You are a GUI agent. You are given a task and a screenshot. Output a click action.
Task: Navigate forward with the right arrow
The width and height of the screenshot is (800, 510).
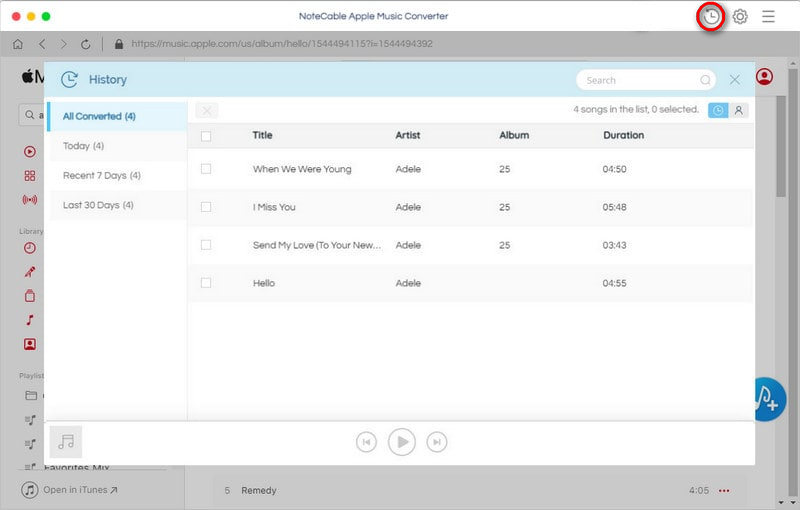click(x=63, y=44)
